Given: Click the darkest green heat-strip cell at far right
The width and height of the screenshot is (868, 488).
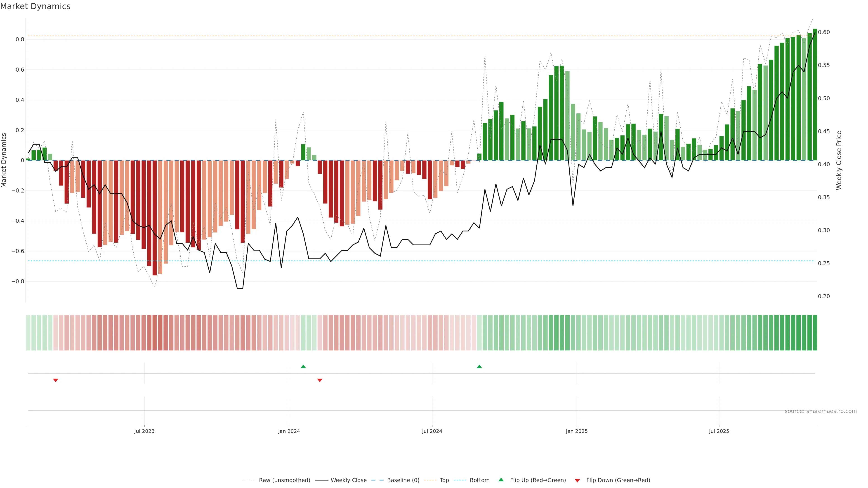Looking at the screenshot, I should click(x=815, y=332).
